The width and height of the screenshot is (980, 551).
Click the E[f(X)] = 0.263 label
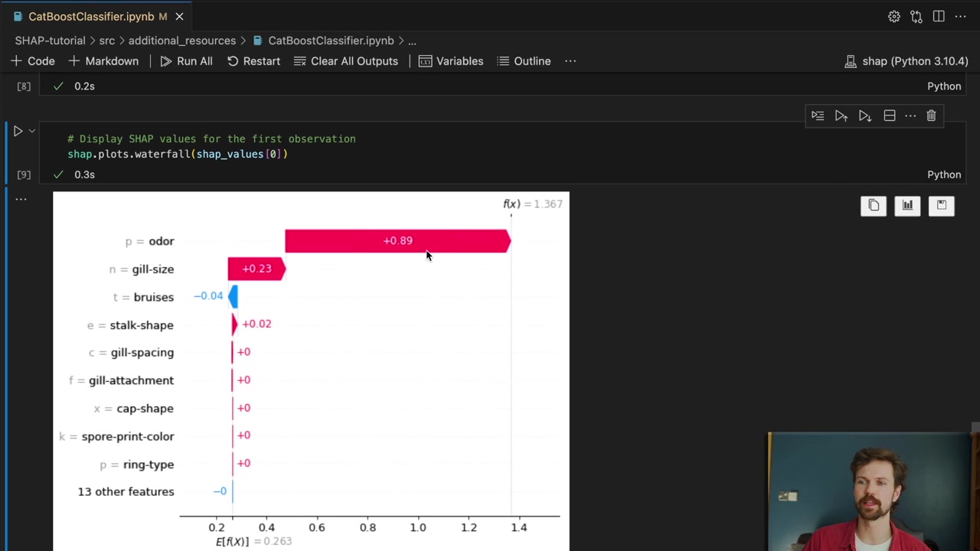tap(253, 541)
